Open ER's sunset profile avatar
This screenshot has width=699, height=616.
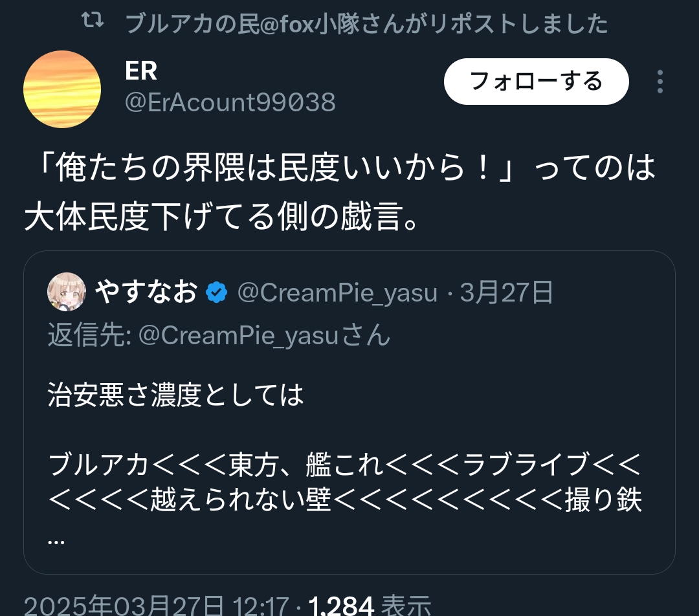pos(62,89)
